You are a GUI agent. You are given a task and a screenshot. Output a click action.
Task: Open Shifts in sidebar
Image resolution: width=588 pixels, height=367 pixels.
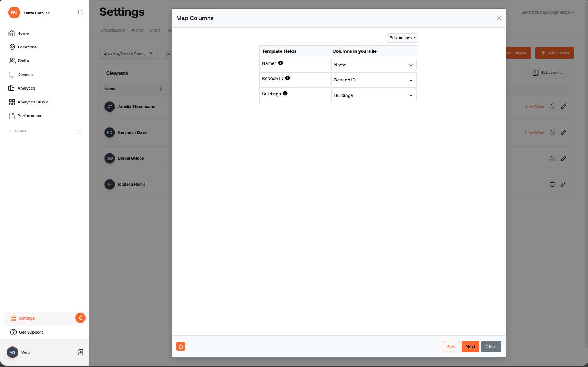click(x=23, y=61)
